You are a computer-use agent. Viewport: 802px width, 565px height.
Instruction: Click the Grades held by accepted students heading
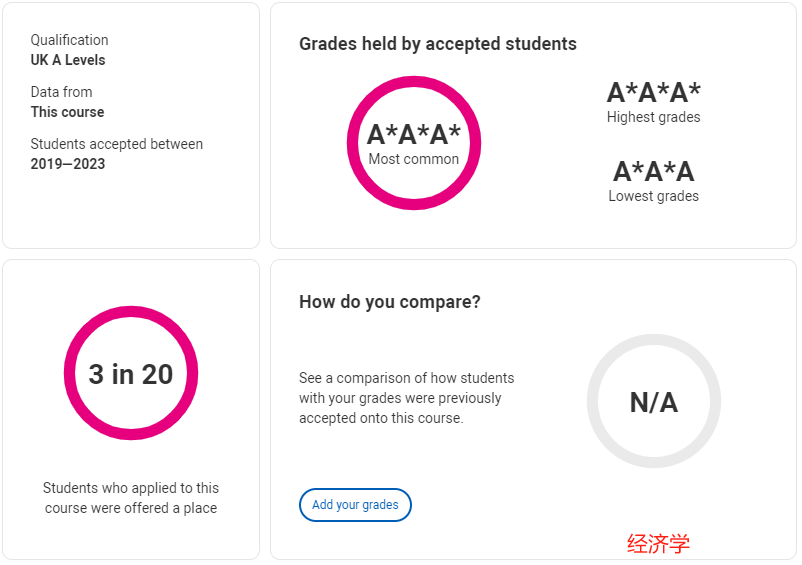tap(438, 44)
